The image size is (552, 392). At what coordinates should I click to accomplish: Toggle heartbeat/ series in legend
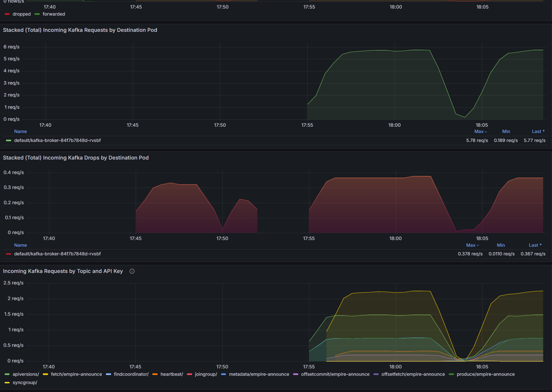tap(172, 374)
